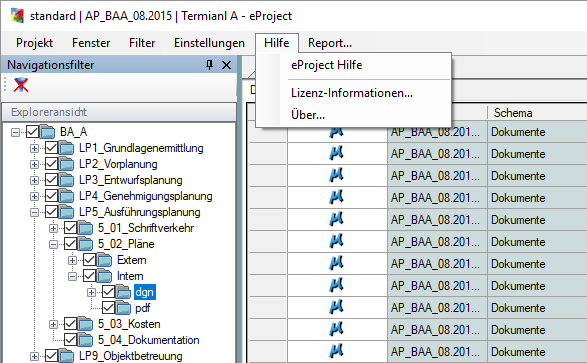Toggle the Extern folder checkbox
Screen dimensions: 587x363
click(x=89, y=260)
